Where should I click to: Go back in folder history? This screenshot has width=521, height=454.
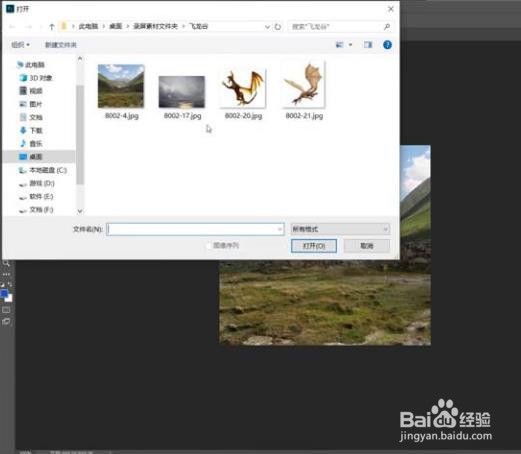pos(12,27)
